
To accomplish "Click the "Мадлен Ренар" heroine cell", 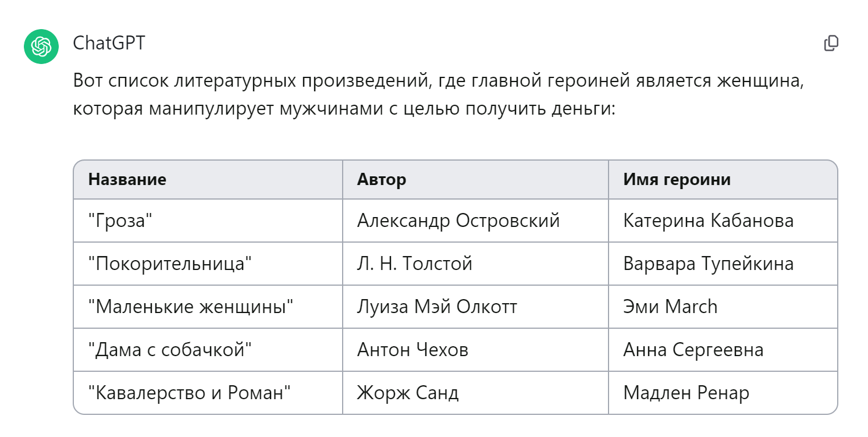I will (x=686, y=393).
